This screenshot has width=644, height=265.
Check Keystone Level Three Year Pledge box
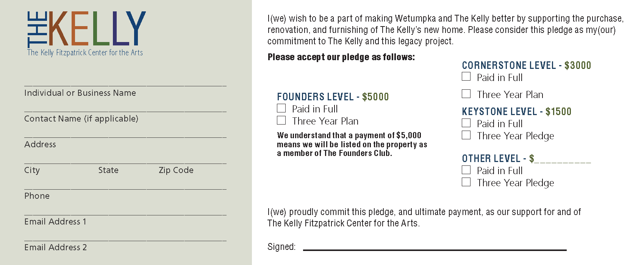pyautogui.click(x=466, y=135)
